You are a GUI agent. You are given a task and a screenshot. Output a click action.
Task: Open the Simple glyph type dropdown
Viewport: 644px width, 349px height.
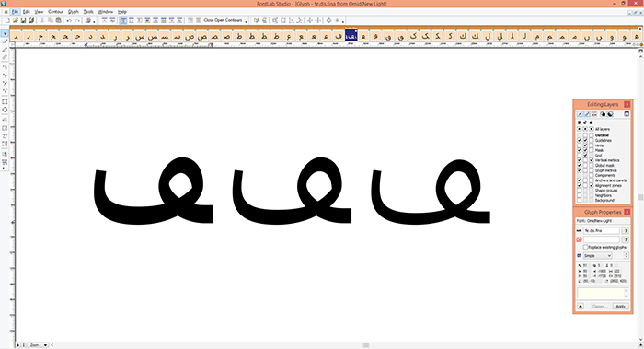(598, 256)
